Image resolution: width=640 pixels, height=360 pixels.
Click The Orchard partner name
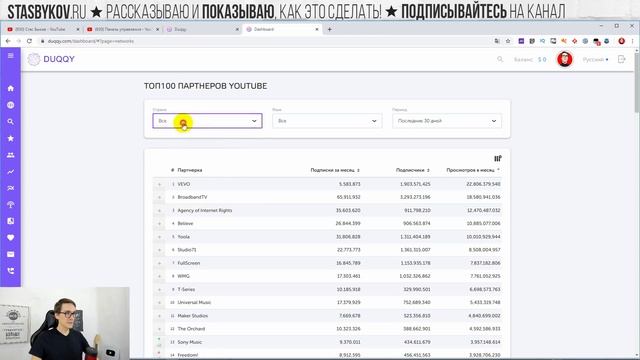[x=191, y=329]
